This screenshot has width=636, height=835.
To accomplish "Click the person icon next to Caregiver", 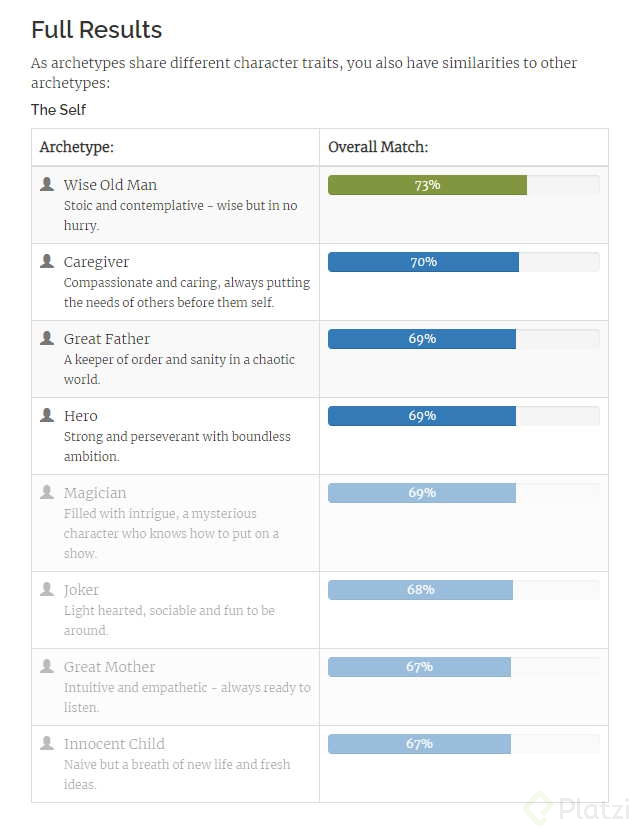I will pyautogui.click(x=47, y=261).
